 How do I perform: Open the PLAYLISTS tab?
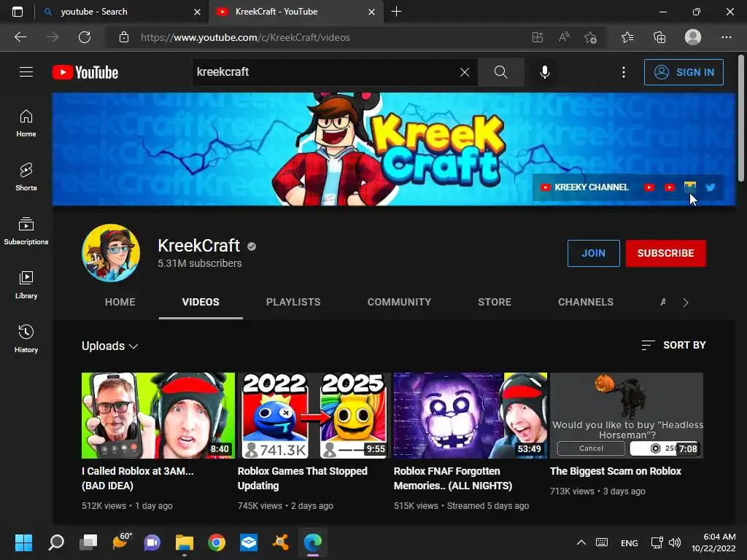coord(293,302)
